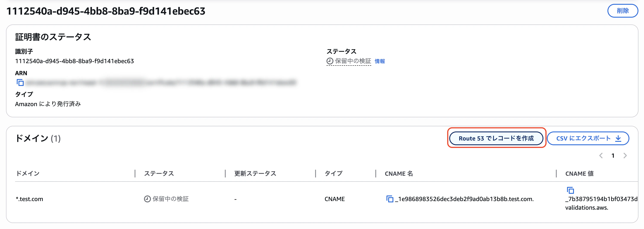This screenshot has width=644, height=229.
Task: Go to the next page chevron
Action: tap(625, 156)
